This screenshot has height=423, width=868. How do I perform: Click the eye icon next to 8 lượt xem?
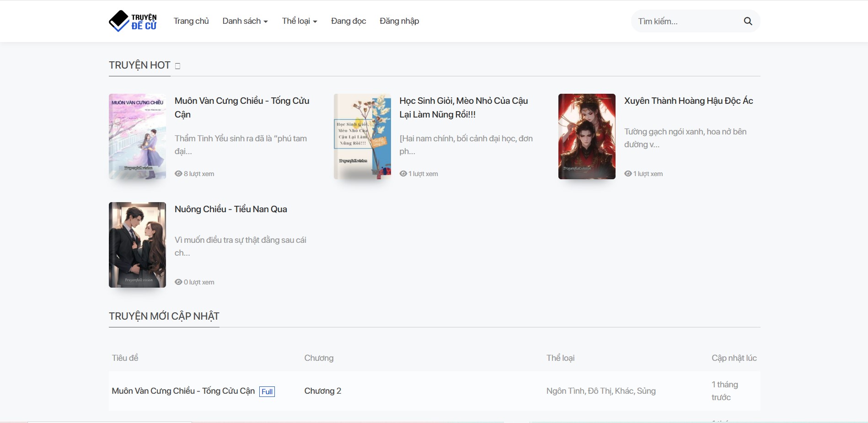[x=178, y=174]
